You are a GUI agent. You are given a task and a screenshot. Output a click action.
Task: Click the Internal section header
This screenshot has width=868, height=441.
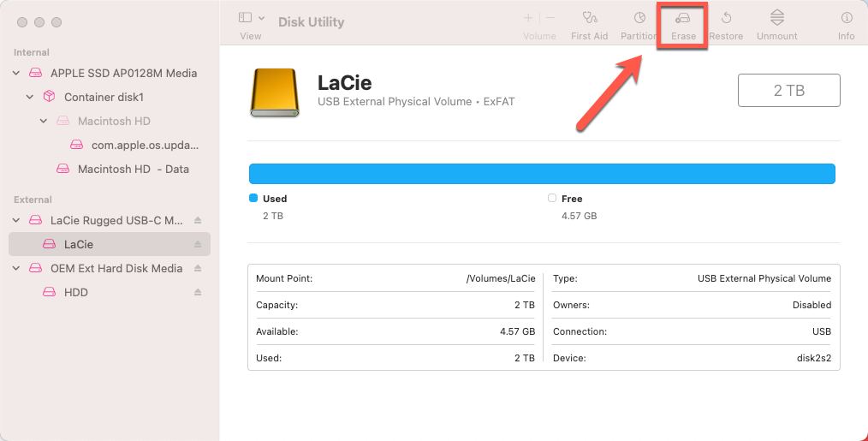32,52
